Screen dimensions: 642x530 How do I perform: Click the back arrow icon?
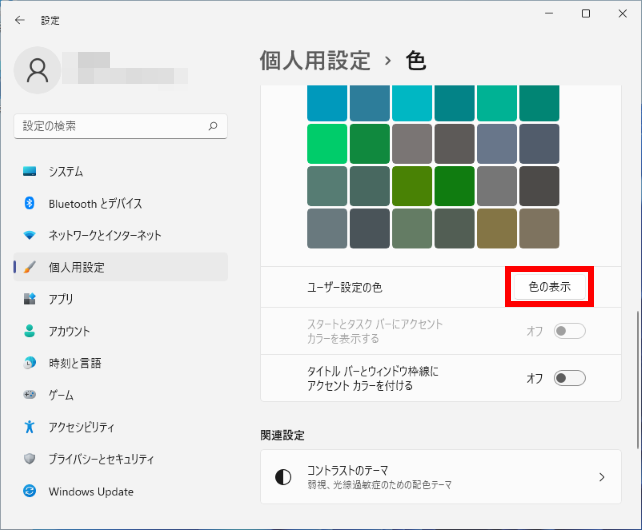(x=20, y=20)
